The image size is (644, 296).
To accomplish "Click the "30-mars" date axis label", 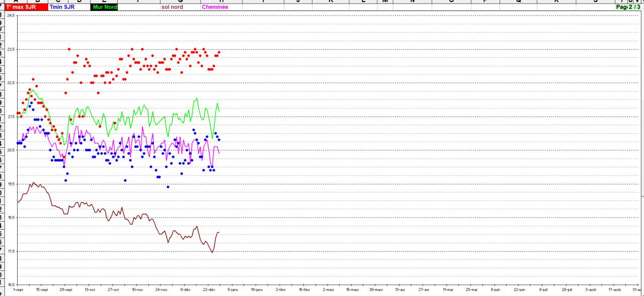I will 376,290.
